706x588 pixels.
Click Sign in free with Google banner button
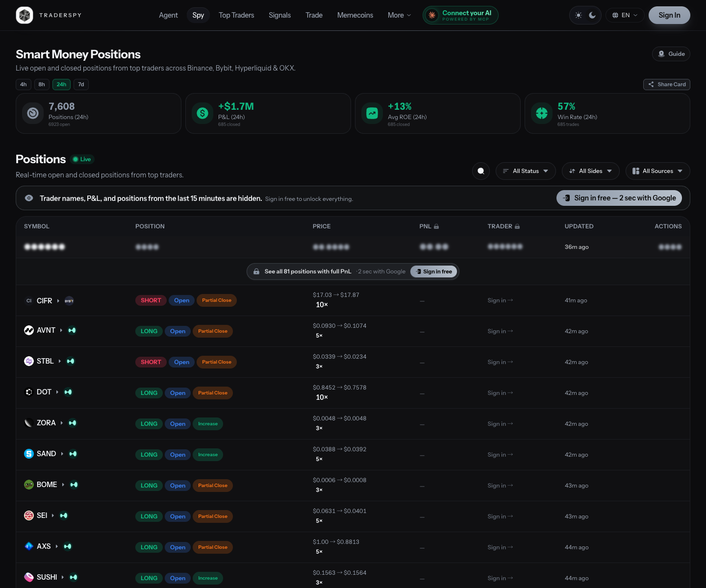click(619, 198)
